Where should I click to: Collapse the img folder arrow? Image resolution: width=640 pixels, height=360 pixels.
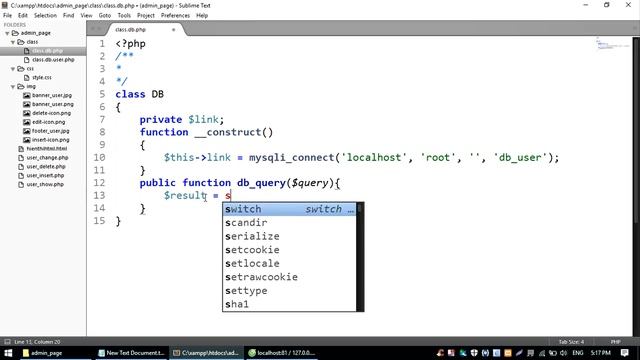pyautogui.click(x=13, y=87)
